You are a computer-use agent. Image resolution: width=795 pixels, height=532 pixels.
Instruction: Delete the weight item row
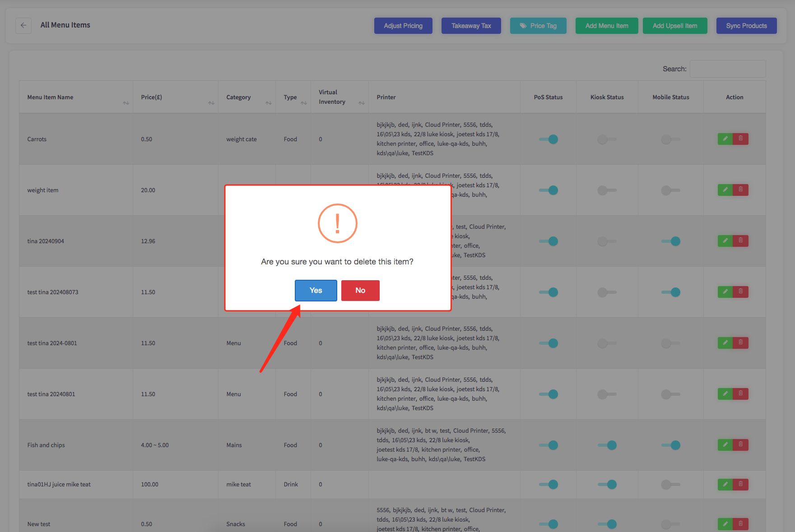pyautogui.click(x=740, y=190)
